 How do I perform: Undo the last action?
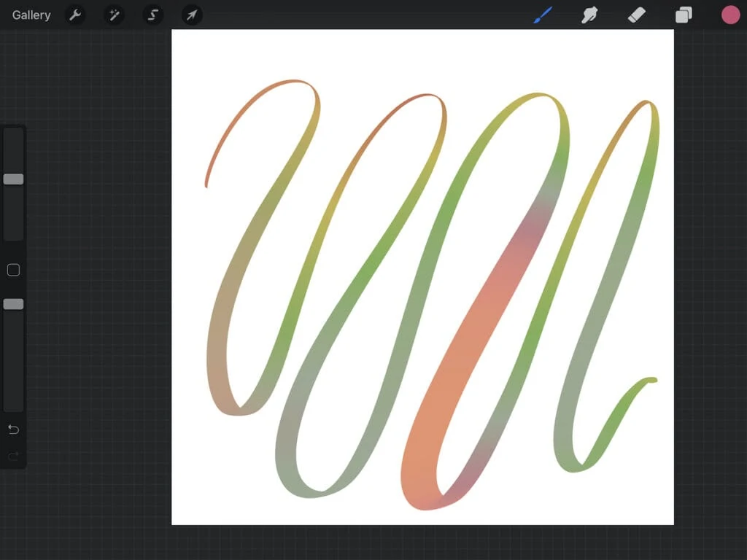(x=13, y=429)
